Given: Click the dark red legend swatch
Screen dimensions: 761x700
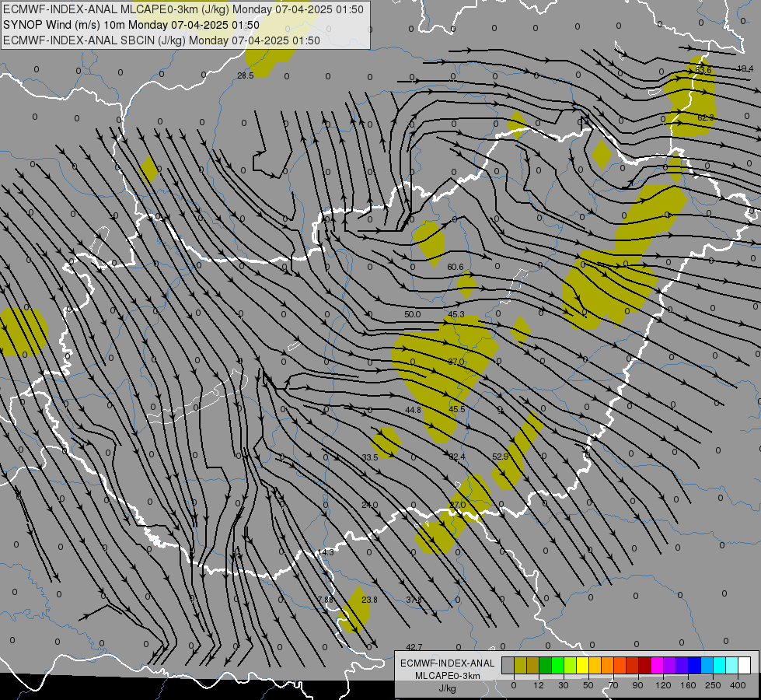Looking at the screenshot, I should pos(645,666).
